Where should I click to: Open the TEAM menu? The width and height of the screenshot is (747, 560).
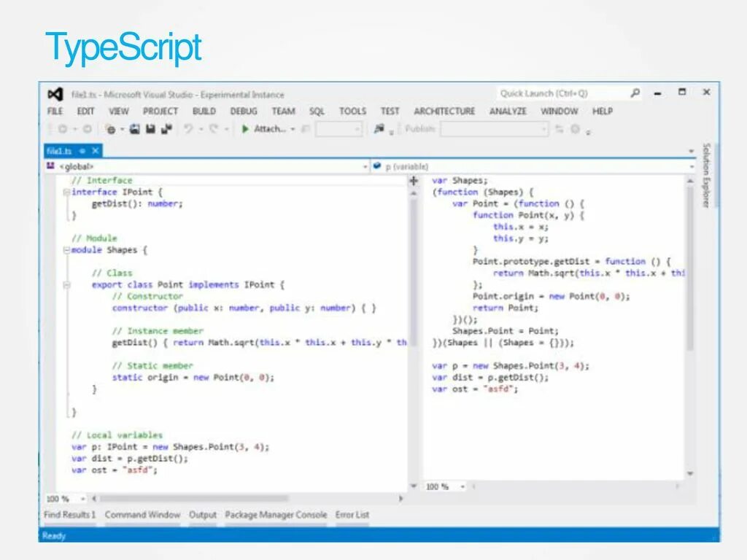[x=283, y=112]
